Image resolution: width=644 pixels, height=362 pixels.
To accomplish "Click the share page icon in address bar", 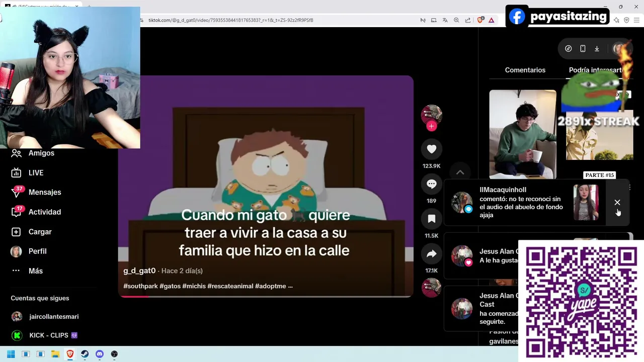I will 468,20.
